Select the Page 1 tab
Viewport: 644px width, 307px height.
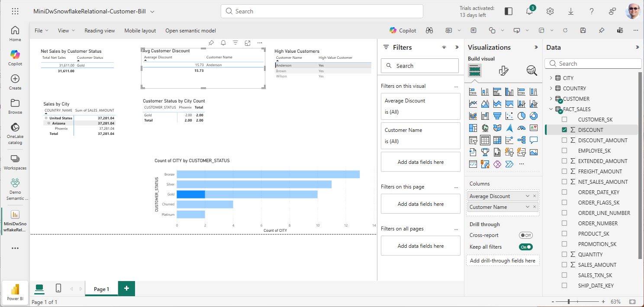point(101,289)
